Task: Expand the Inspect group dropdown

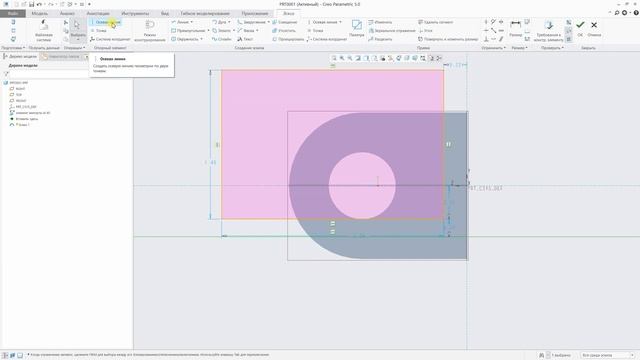Action: click(552, 48)
